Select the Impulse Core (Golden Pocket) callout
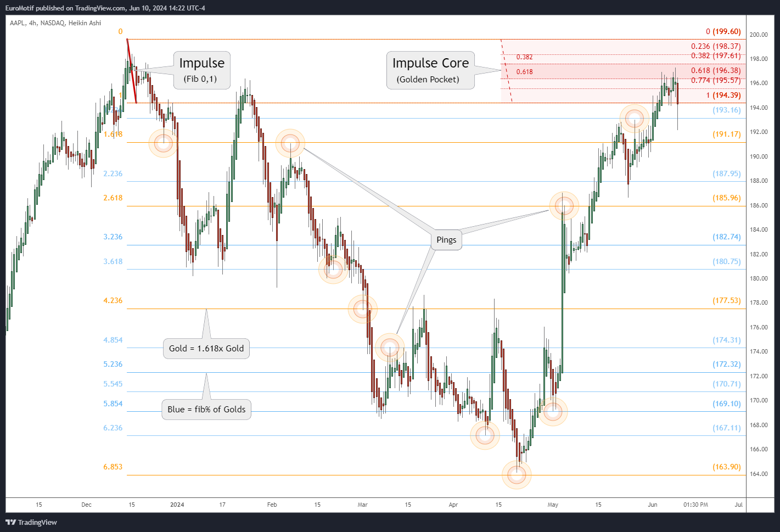The height and width of the screenshot is (532, 780). click(430, 70)
